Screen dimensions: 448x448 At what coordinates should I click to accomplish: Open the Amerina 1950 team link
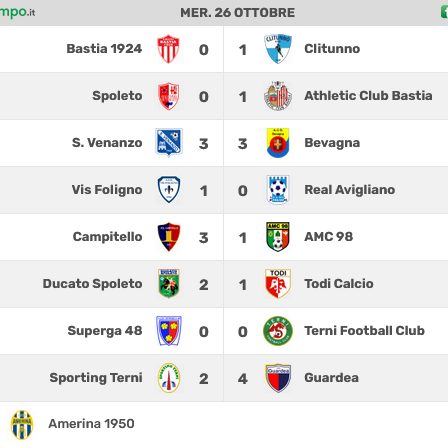pos(91,424)
